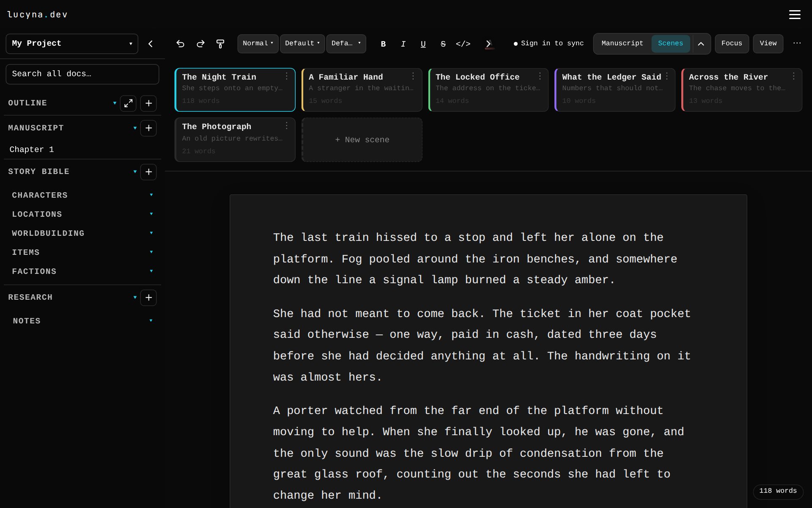
Task: Toggle strikethrough formatting
Action: pyautogui.click(x=443, y=44)
